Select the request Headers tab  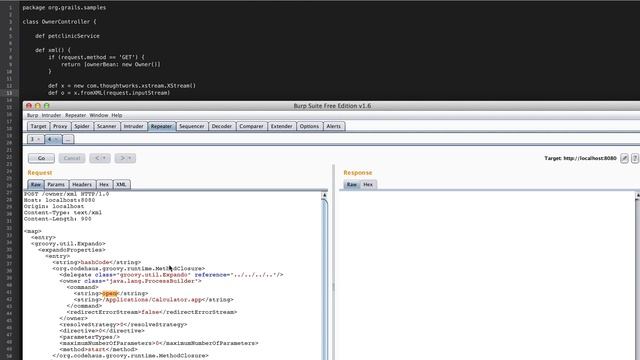coord(82,184)
